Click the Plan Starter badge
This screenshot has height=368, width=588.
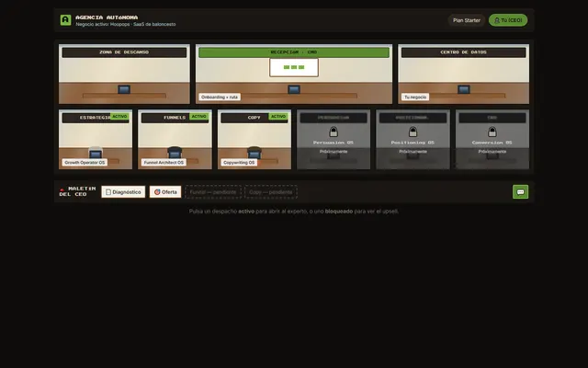click(467, 20)
